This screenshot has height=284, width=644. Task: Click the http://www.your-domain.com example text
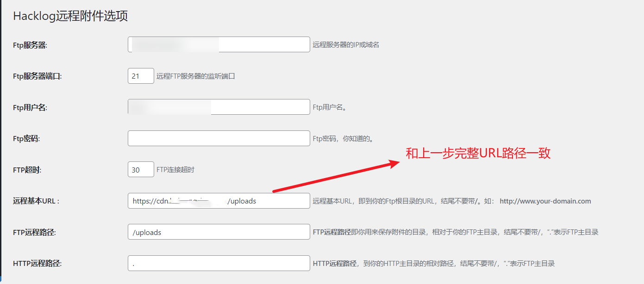click(x=545, y=201)
